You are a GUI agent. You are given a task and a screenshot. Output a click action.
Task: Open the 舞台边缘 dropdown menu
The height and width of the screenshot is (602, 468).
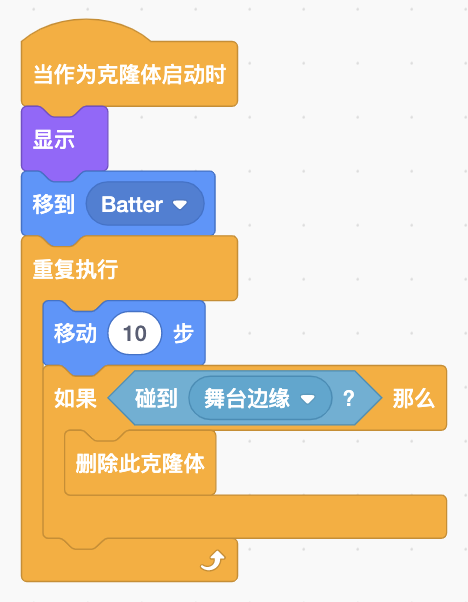click(x=260, y=398)
